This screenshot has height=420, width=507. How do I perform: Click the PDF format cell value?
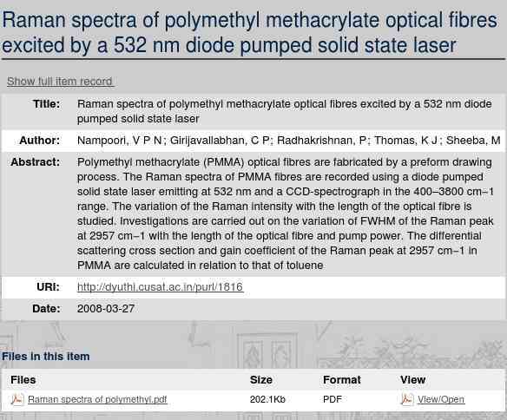pos(333,399)
